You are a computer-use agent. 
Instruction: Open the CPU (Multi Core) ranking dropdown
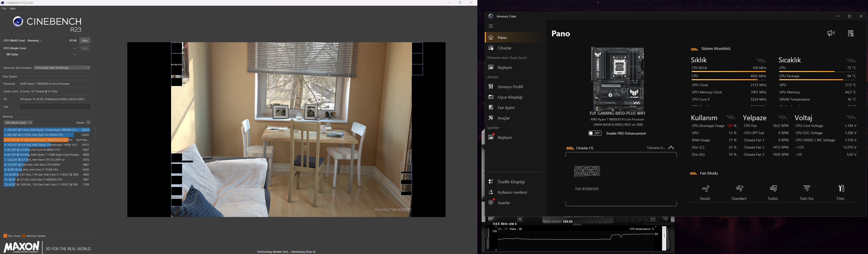point(18,123)
